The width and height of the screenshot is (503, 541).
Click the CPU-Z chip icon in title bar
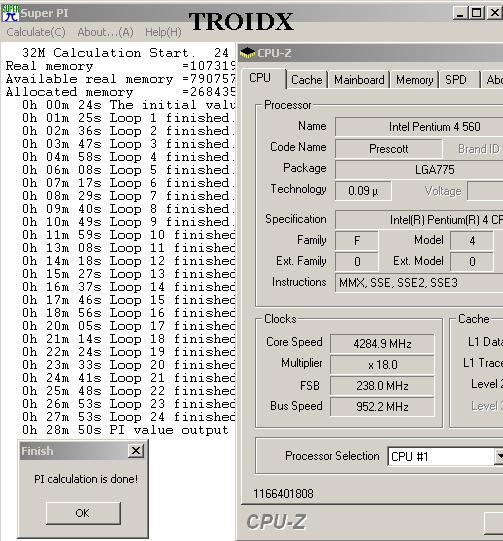tap(247, 53)
